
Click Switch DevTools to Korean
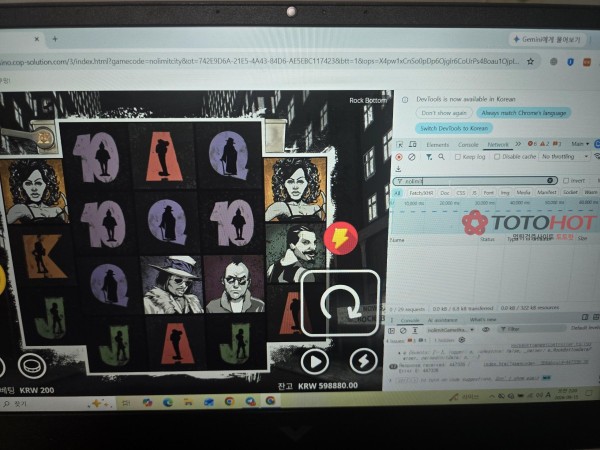point(454,128)
